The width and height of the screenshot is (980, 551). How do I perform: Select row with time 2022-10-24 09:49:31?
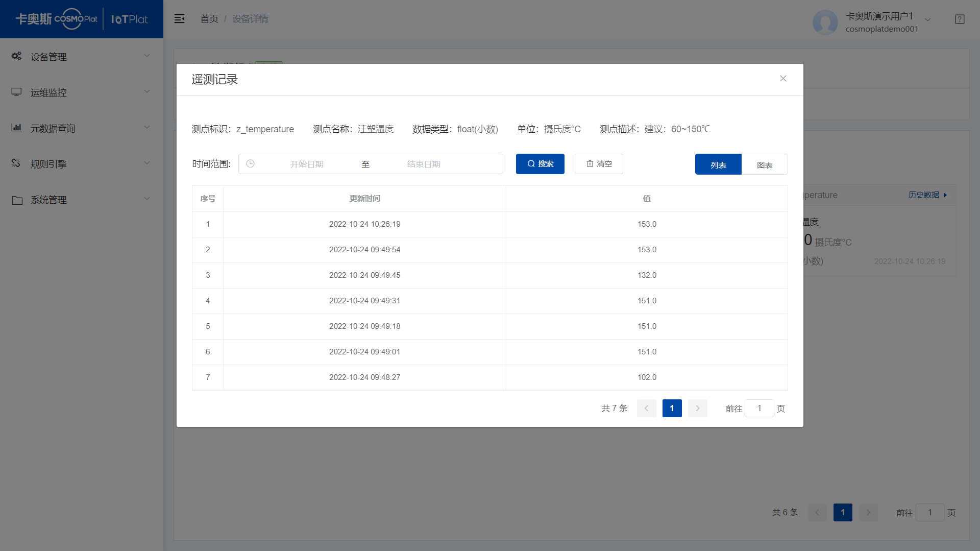point(490,301)
